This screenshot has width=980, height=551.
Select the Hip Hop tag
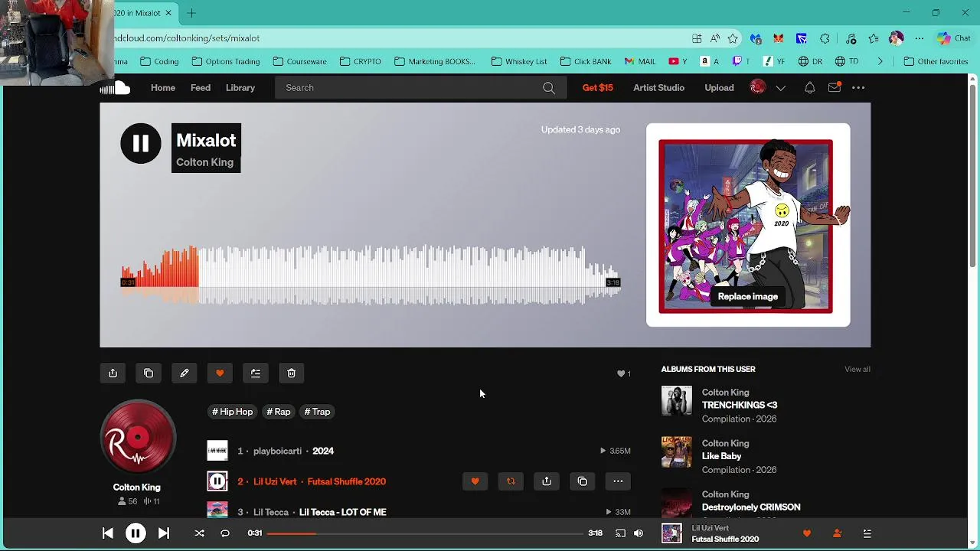pyautogui.click(x=232, y=412)
